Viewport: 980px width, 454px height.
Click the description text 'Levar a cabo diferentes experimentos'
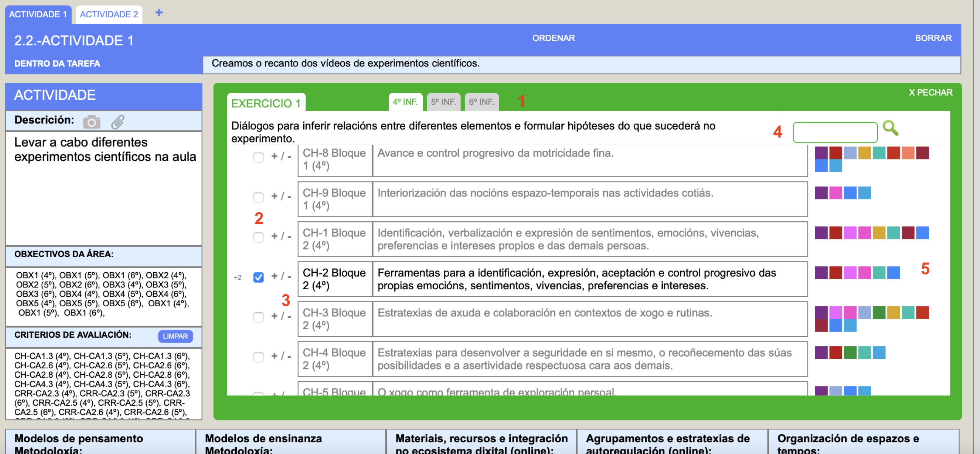[x=105, y=149]
